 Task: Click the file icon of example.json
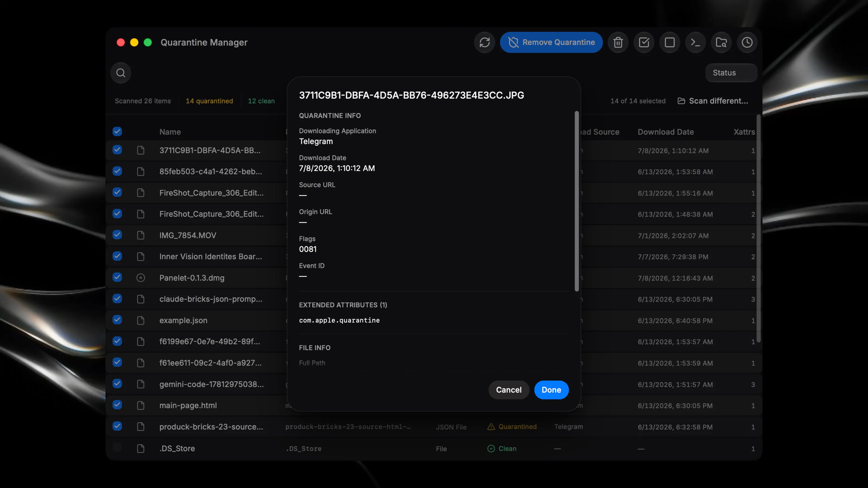[141, 321]
